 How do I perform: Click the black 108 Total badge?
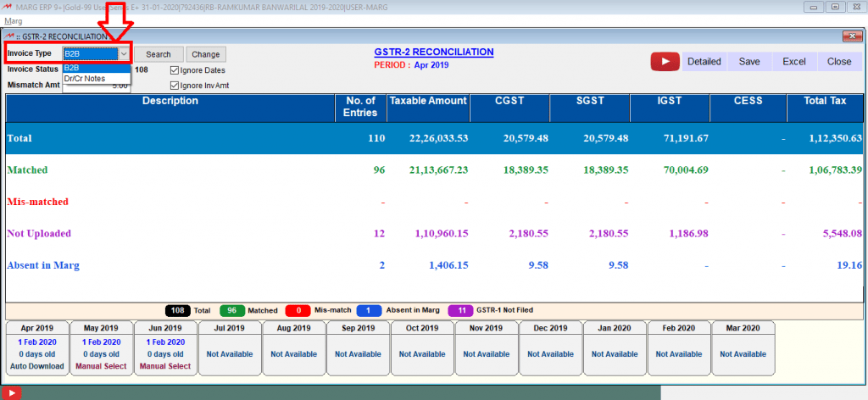point(178,310)
